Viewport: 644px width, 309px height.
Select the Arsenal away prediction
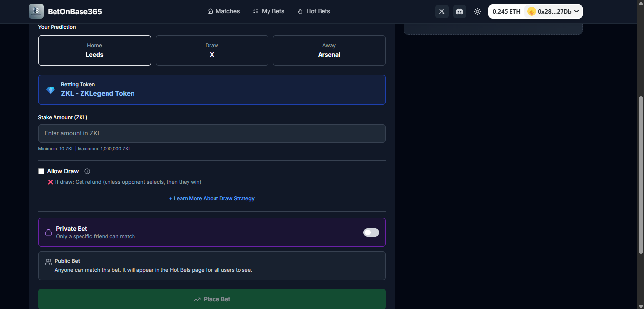(329, 50)
